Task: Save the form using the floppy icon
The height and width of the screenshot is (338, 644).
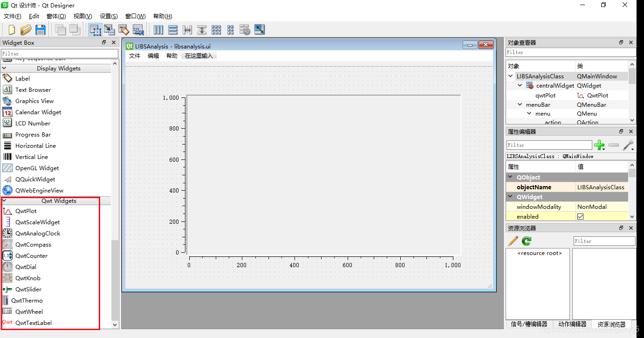Action: point(41,30)
